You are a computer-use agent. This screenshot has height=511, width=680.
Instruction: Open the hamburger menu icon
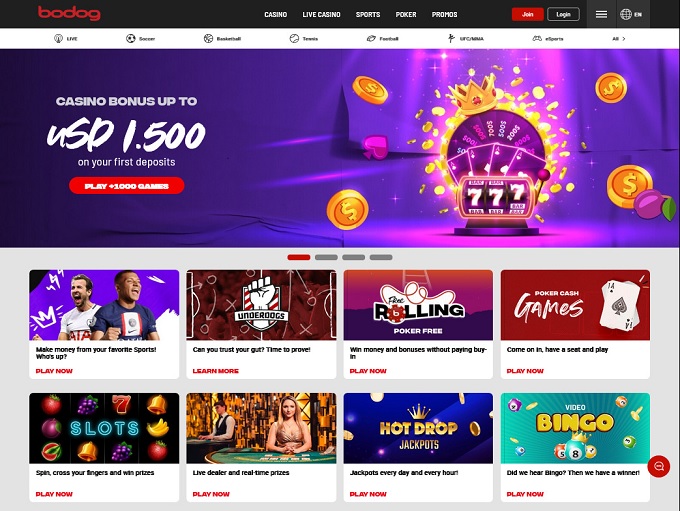[x=601, y=14]
